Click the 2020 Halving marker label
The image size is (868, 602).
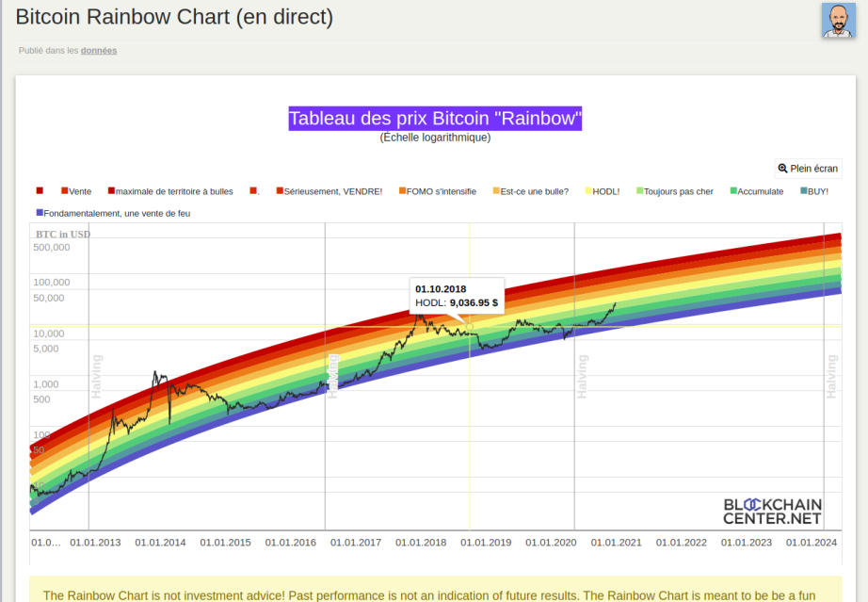582,376
